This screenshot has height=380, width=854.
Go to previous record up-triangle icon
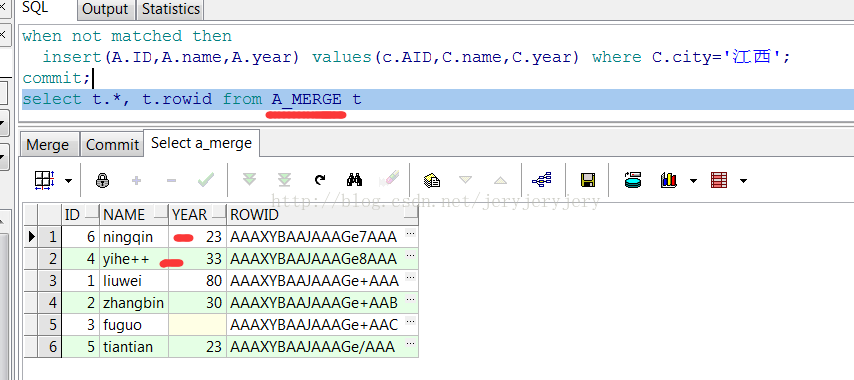click(501, 180)
